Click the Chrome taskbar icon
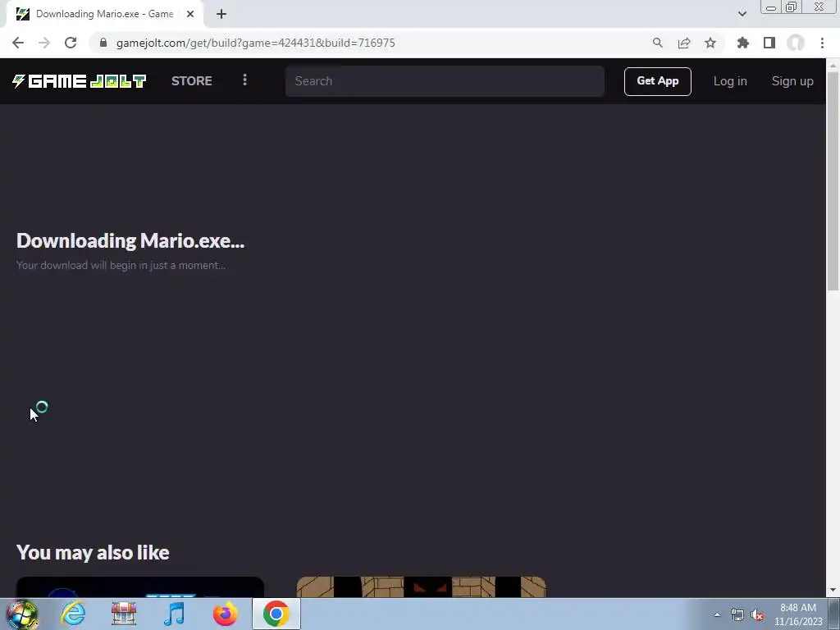 click(276, 614)
